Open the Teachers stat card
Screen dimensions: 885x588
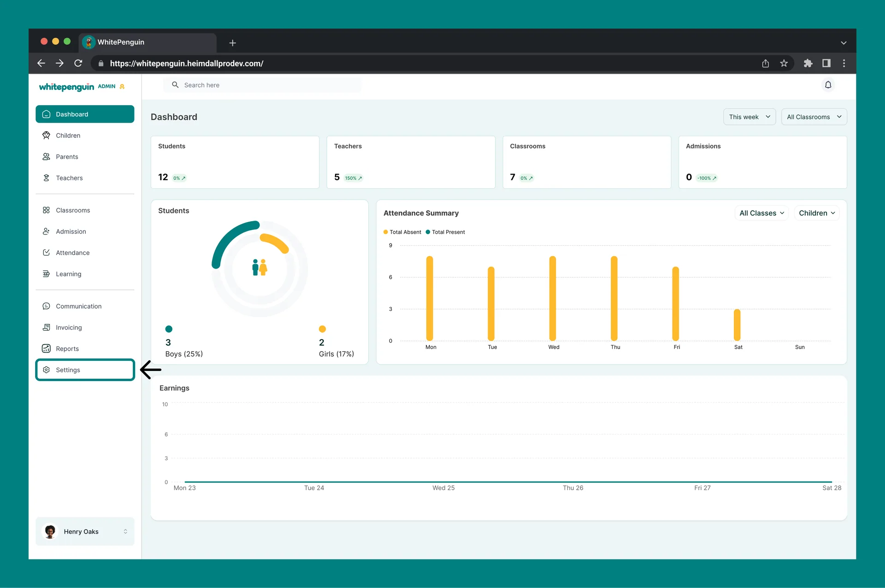click(x=411, y=162)
